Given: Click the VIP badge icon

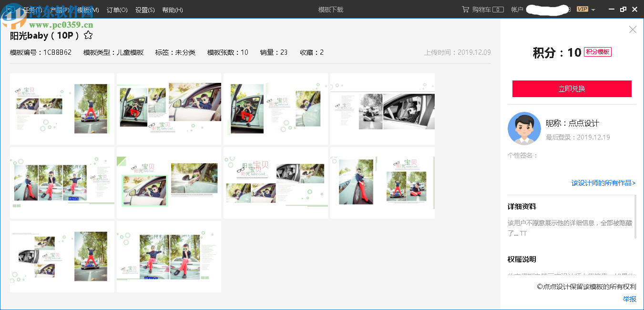Looking at the screenshot, I should pyautogui.click(x=582, y=10).
